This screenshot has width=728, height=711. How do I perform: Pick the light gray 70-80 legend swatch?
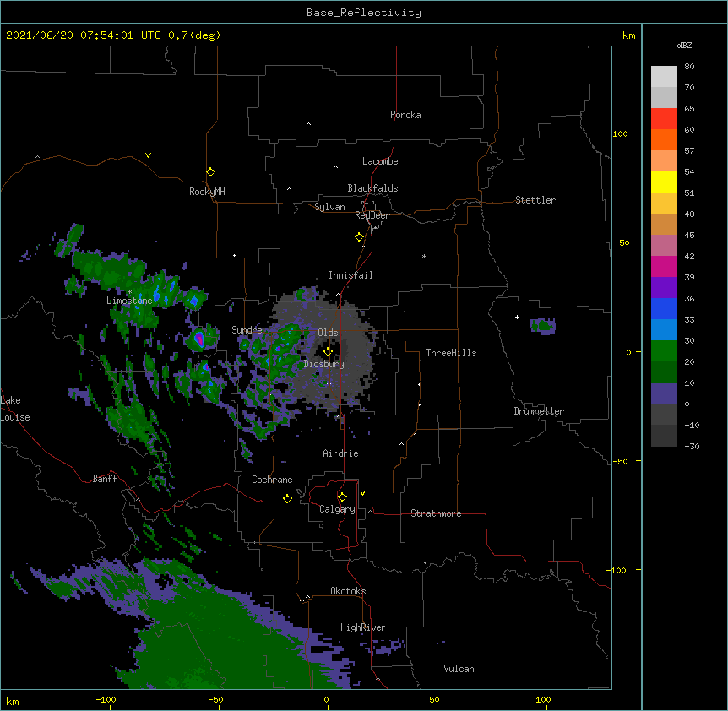[x=664, y=77]
